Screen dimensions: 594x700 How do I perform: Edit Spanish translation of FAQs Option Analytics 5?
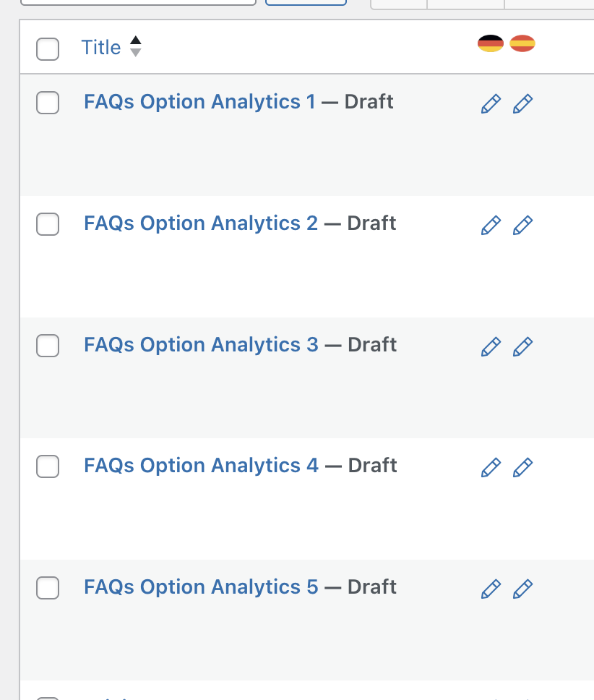[x=522, y=589]
